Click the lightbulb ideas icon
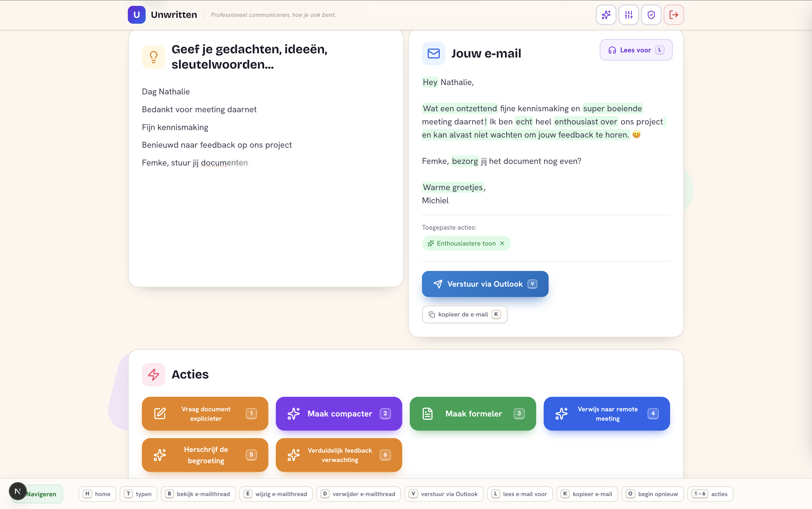The image size is (812, 509). (x=154, y=57)
